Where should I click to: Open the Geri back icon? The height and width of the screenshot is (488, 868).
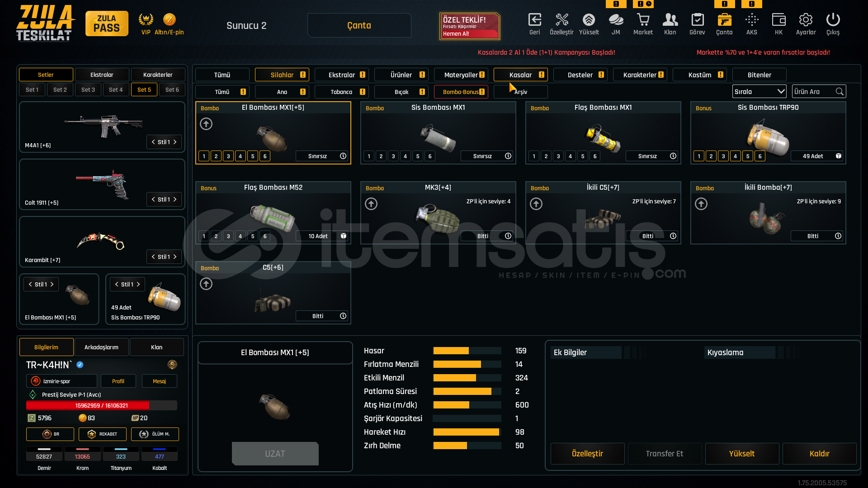535,20
